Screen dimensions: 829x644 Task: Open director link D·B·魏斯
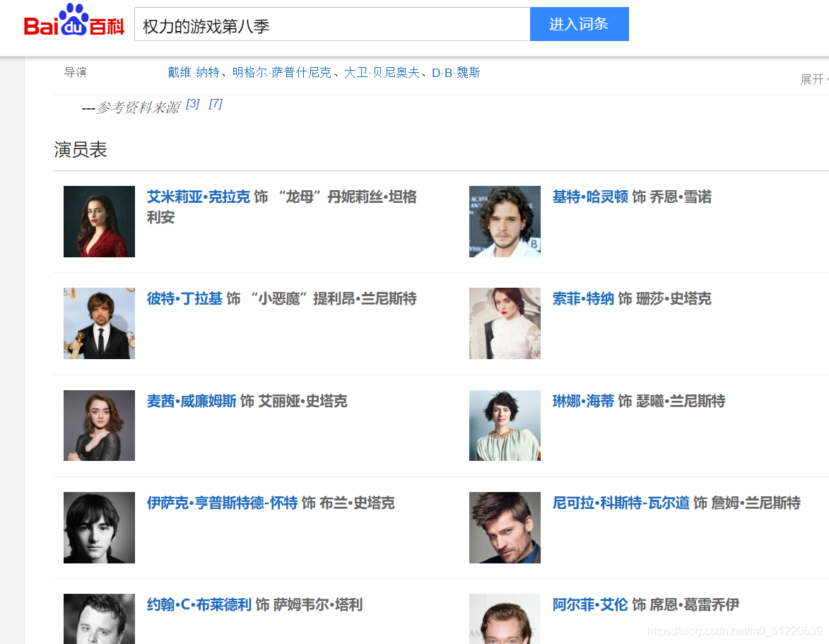tap(456, 72)
